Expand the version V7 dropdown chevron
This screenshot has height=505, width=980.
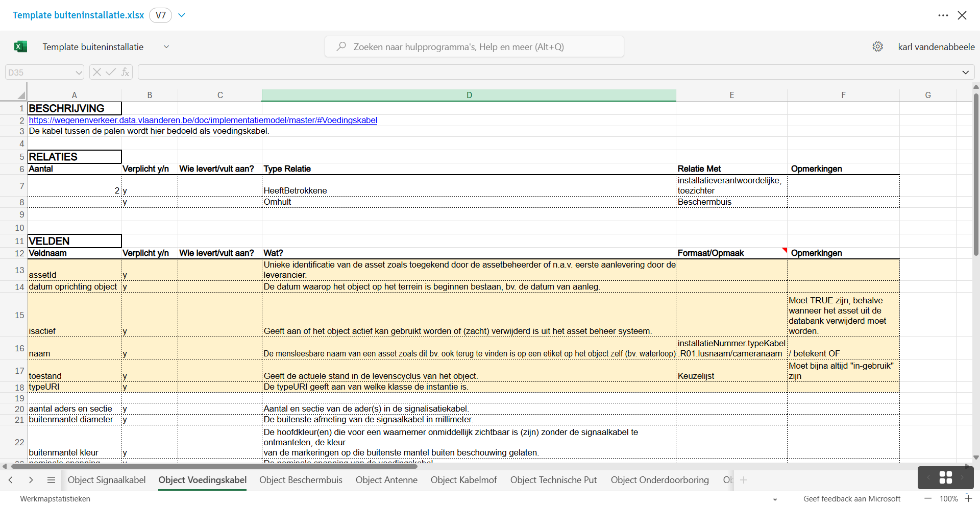click(x=182, y=15)
